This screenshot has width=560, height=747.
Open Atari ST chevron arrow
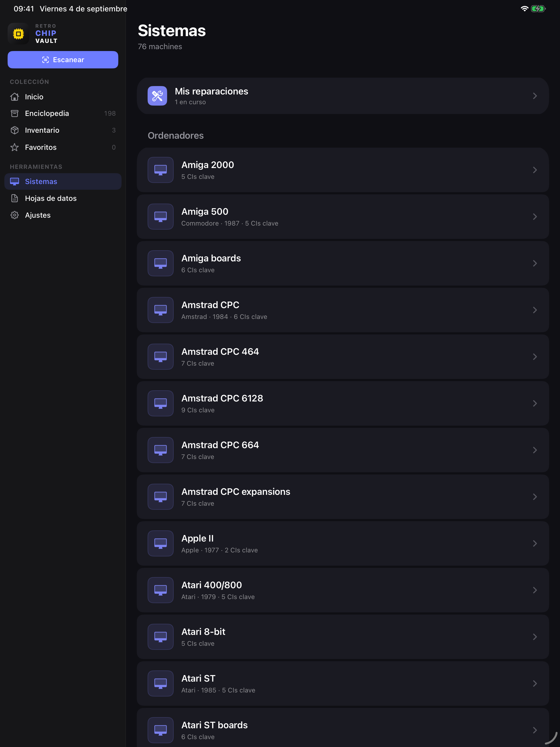pyautogui.click(x=535, y=683)
